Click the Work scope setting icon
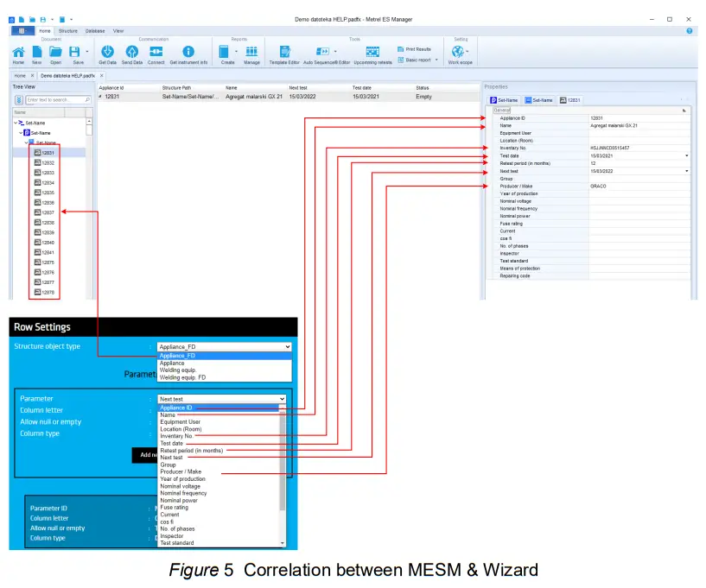Screen dimensions: 706x588 (456, 52)
